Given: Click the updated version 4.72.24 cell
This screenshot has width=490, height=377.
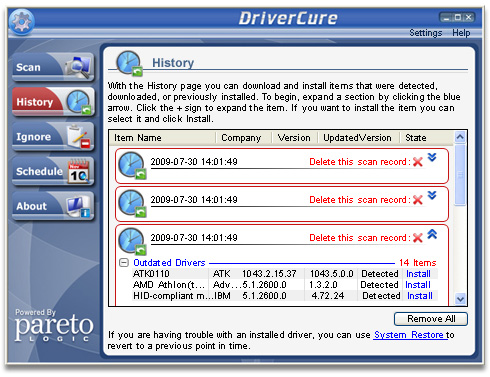Looking at the screenshot, I should (x=328, y=296).
